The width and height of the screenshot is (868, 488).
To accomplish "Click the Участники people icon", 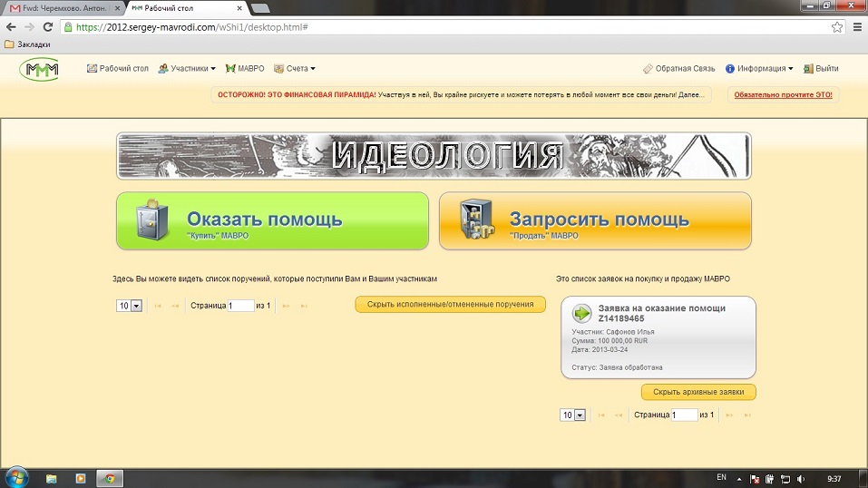I will (162, 69).
